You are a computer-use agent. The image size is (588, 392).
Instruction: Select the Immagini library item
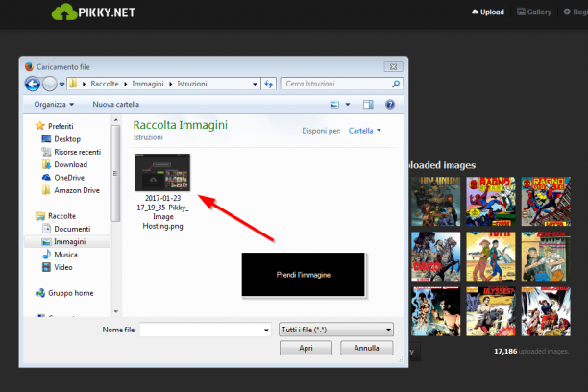(67, 241)
